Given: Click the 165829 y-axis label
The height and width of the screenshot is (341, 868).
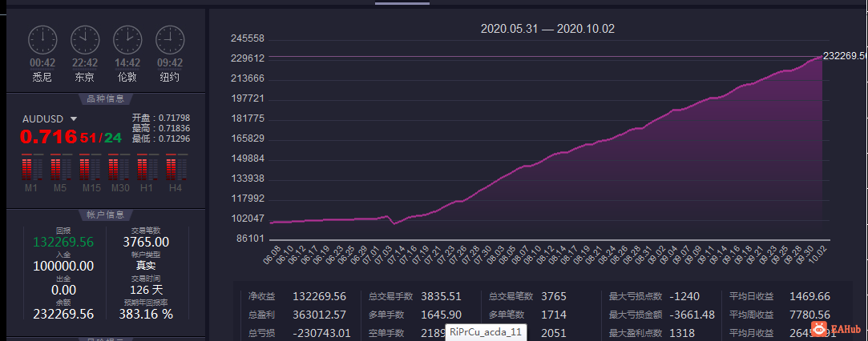Looking at the screenshot, I should pos(248,138).
